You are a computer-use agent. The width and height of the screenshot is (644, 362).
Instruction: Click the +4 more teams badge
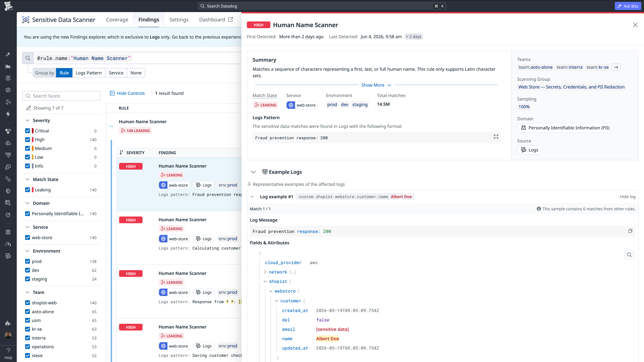pos(616,67)
